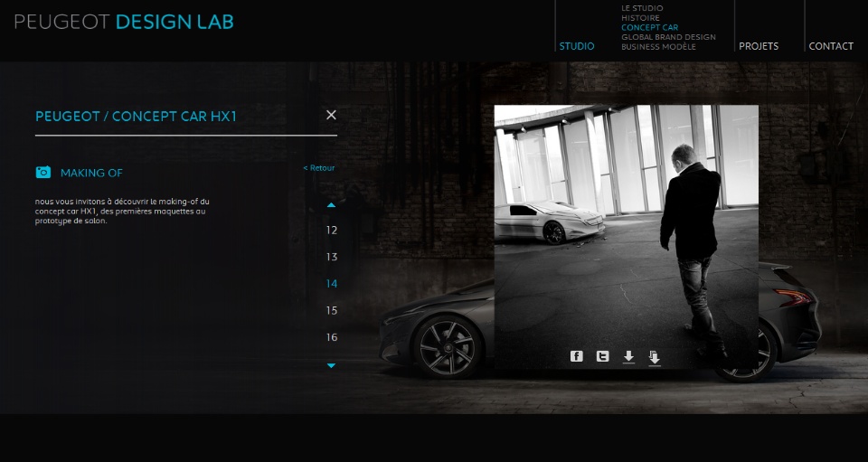Open the Studio menu
This screenshot has height=462, width=868.
(x=576, y=46)
